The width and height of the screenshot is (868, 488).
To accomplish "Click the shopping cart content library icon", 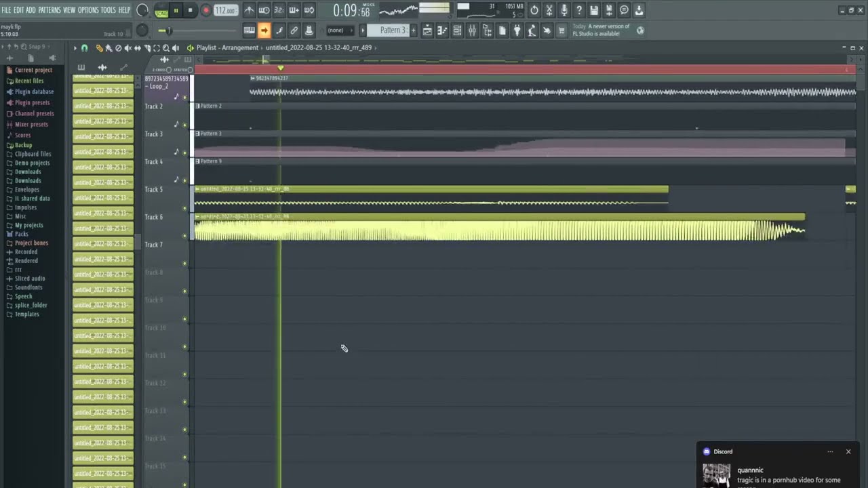I will tap(561, 30).
